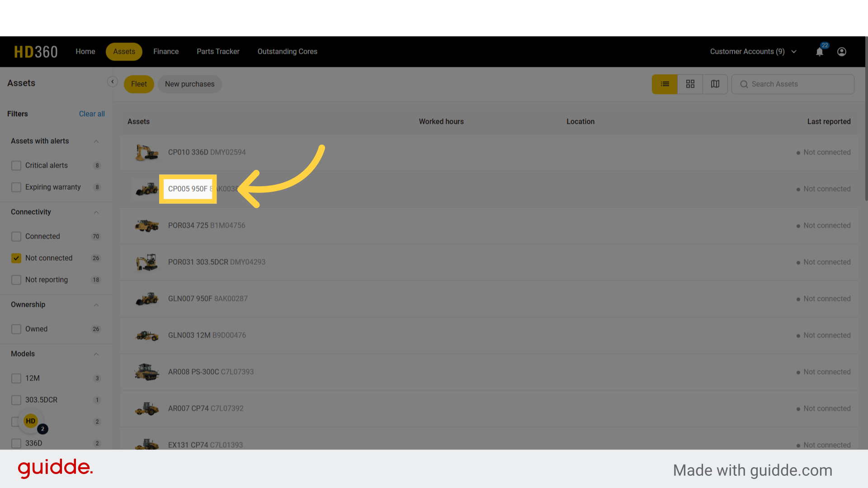Switch to the New purchases tab
The width and height of the screenshot is (868, 488).
click(189, 84)
